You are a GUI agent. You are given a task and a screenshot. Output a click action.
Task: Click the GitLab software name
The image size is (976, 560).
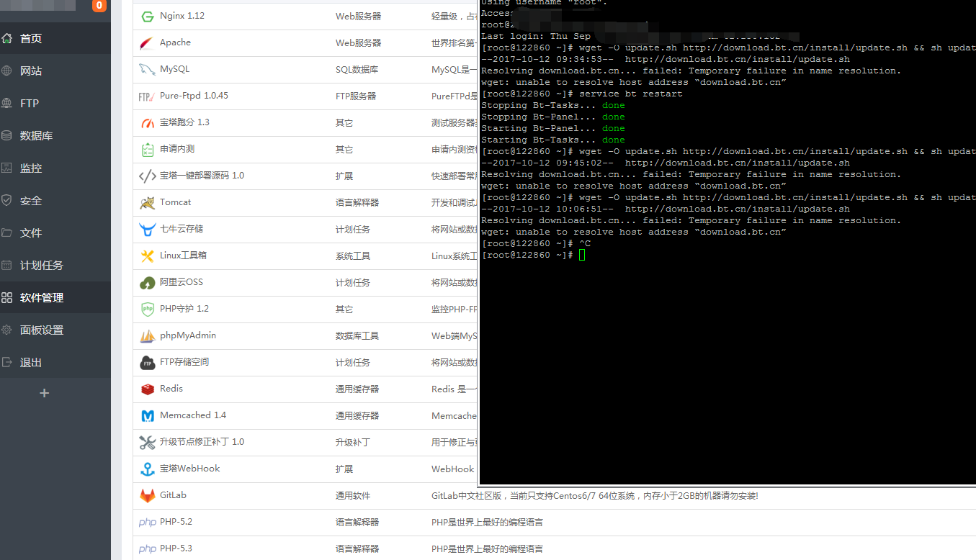[173, 495]
